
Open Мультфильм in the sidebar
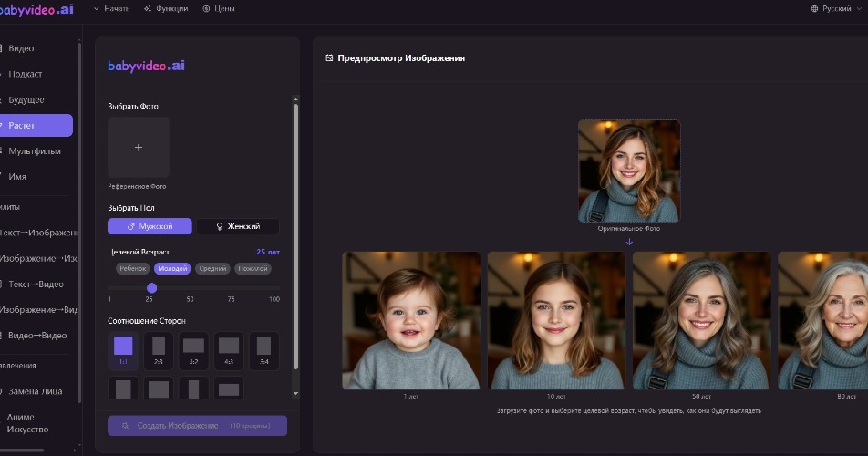pos(35,150)
